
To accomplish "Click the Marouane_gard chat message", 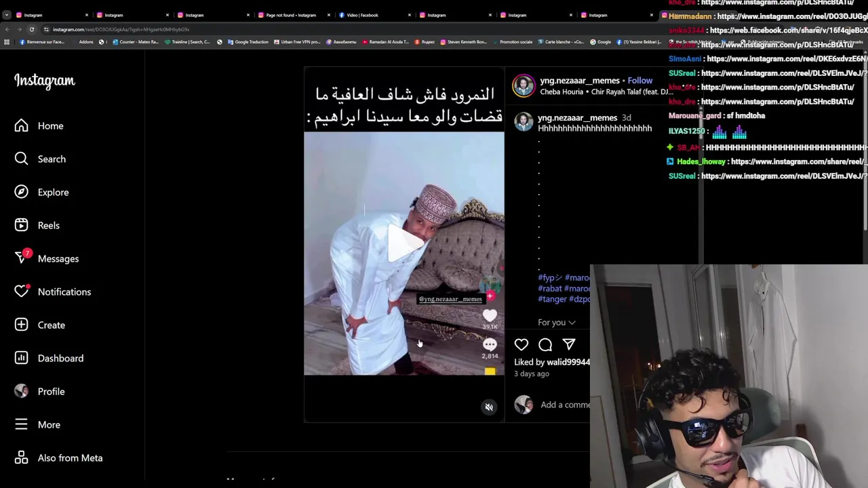I will coord(717,116).
